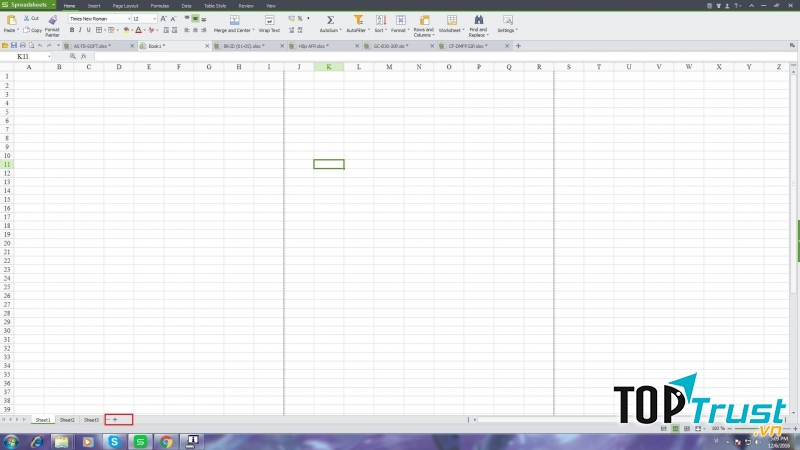Set middle vertical alignment
Screen dimensions: 800x450
pos(195,19)
